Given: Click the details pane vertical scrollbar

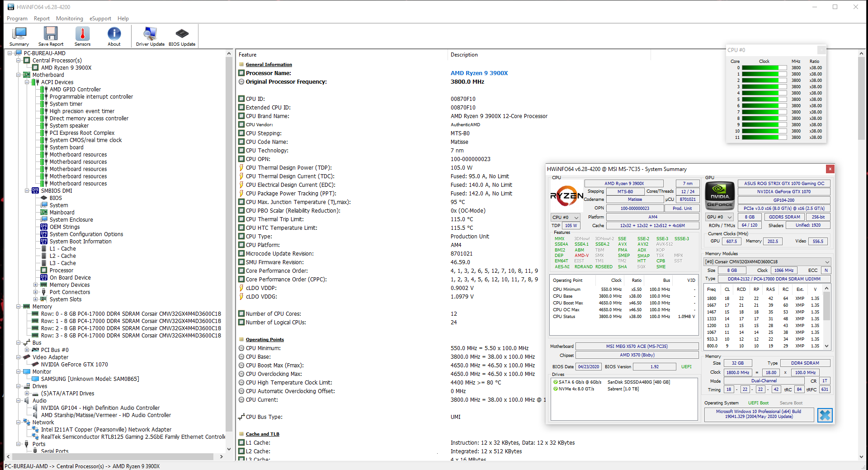Looking at the screenshot, I should point(862,255).
